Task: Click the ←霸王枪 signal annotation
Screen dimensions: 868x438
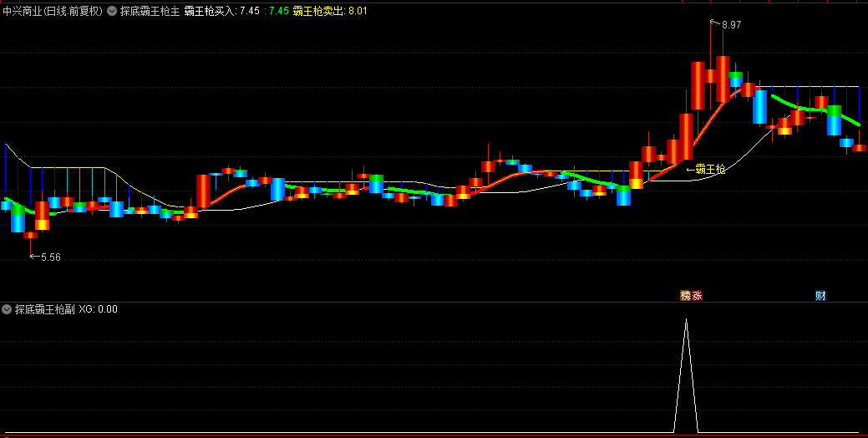Action: tap(706, 170)
